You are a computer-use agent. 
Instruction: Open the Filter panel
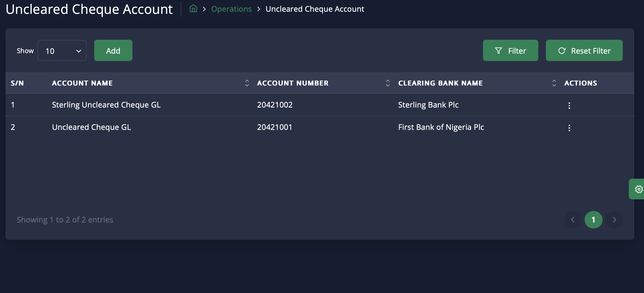(510, 51)
